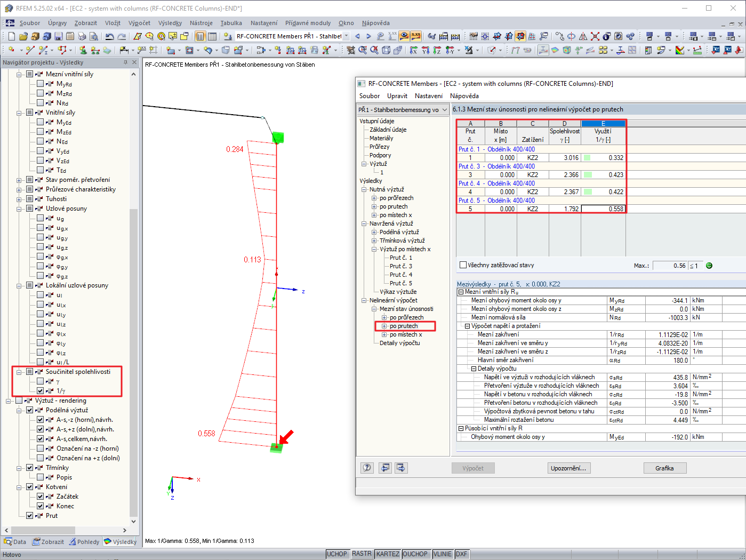Click the red X delete-node toolbar icon
The height and width of the screenshot is (560, 746).
click(x=595, y=36)
